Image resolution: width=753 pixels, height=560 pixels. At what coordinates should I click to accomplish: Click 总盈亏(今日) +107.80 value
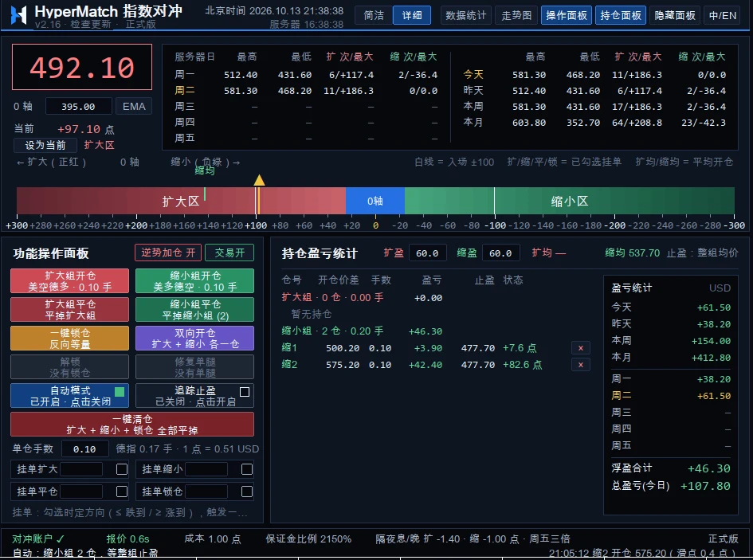pyautogui.click(x=705, y=486)
